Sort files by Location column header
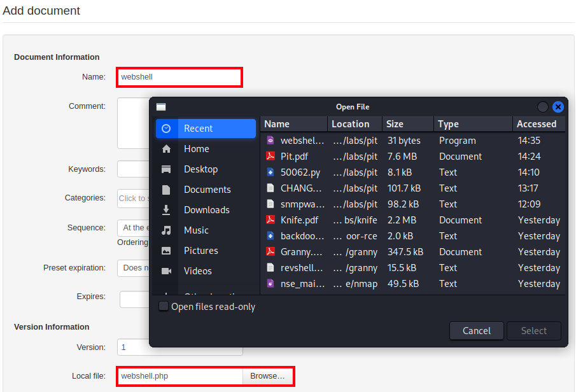The height and width of the screenshot is (392, 576). coord(355,124)
